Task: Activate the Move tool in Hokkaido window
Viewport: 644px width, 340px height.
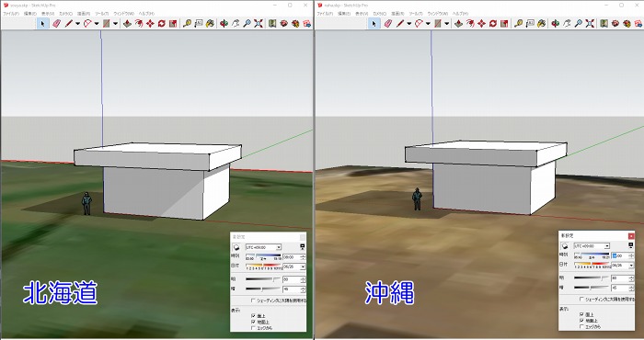Action: tap(150, 24)
